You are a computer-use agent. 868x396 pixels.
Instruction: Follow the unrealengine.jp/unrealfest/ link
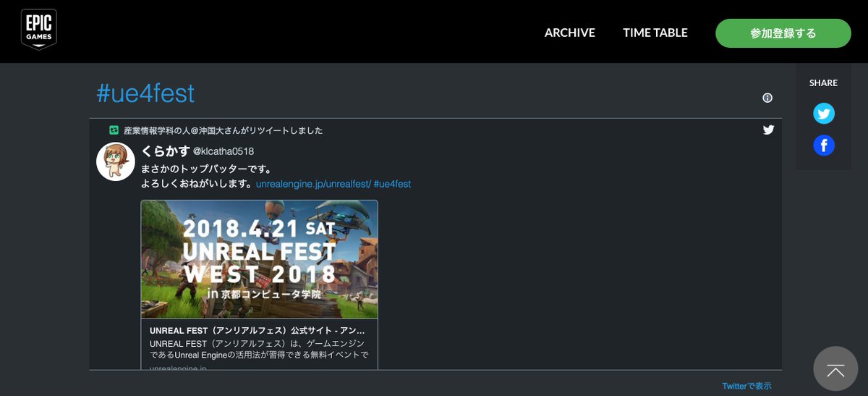313,184
